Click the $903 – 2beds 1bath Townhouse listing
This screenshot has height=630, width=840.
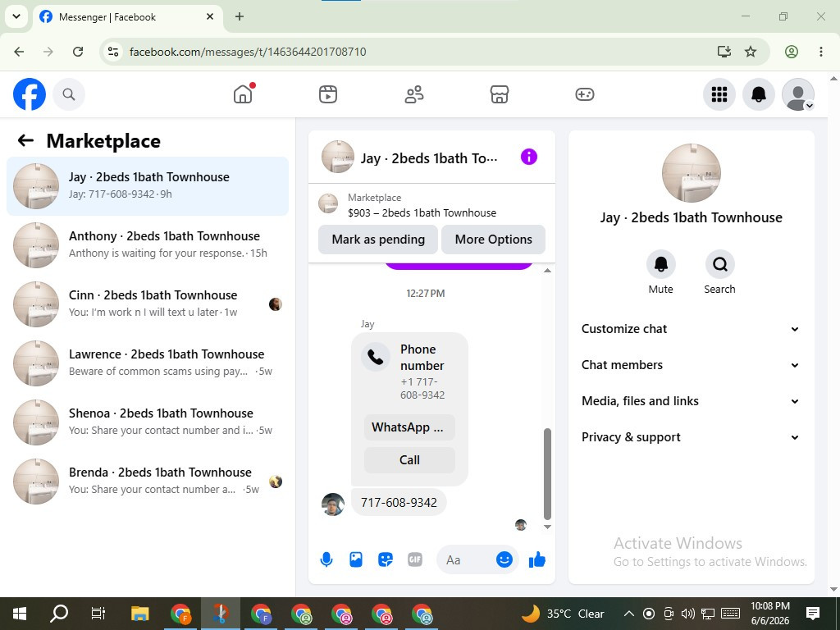click(x=422, y=212)
